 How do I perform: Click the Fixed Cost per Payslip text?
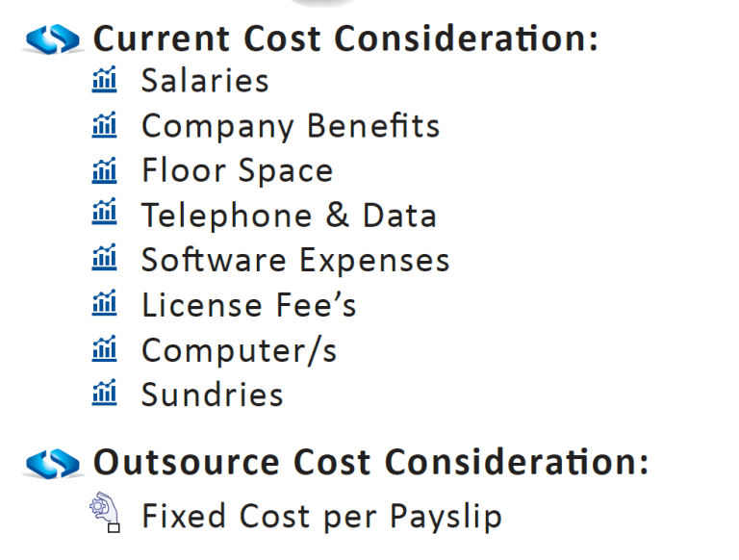321,517
